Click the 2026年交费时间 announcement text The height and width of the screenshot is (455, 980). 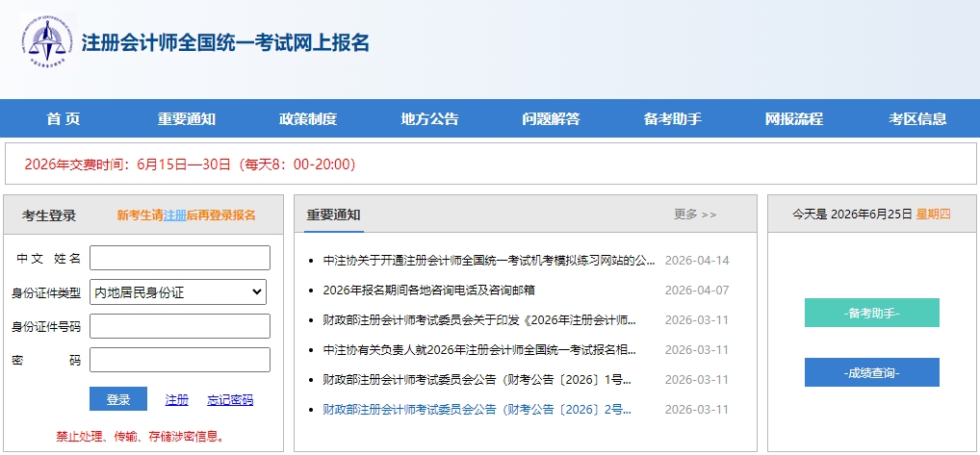(190, 164)
